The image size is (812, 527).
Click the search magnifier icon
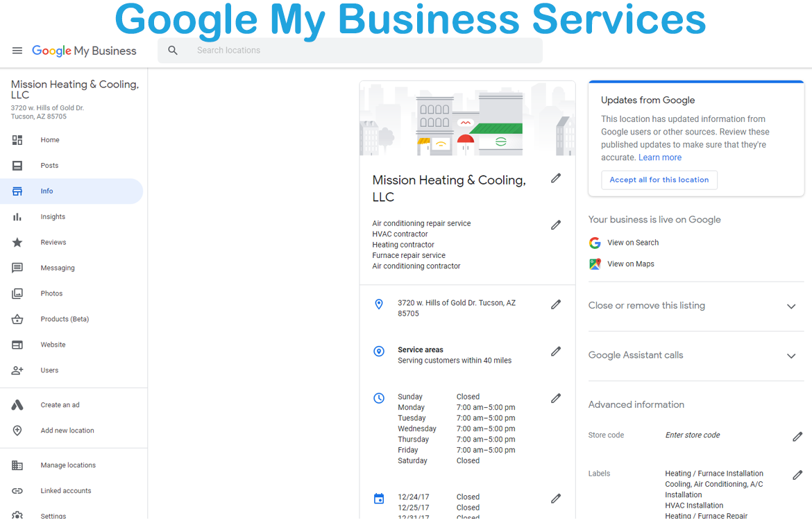173,51
